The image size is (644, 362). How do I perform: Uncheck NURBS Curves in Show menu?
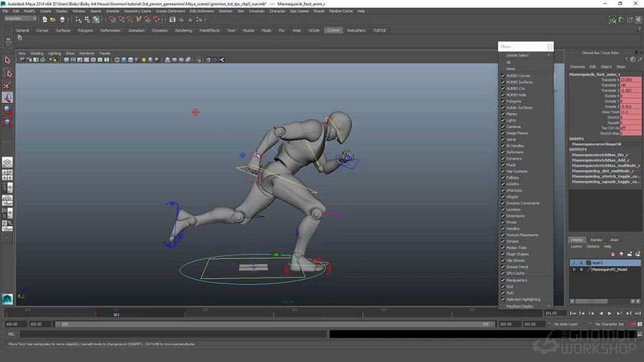tap(502, 75)
